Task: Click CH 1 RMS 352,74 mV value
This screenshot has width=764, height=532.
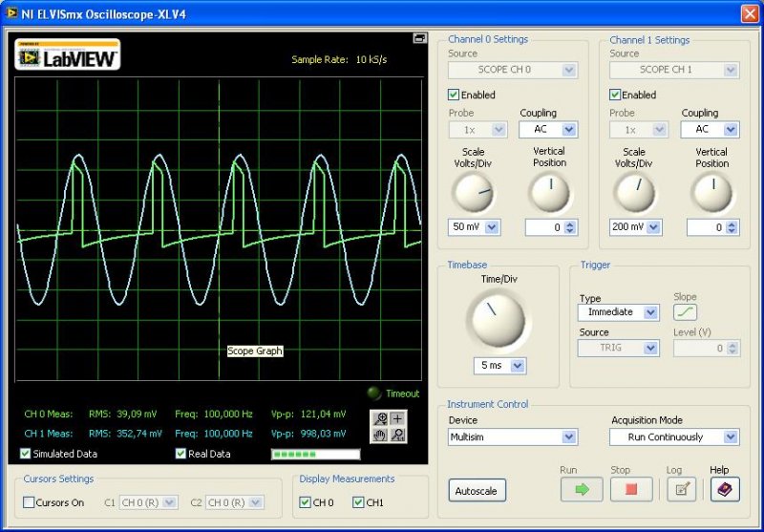Action: 138,433
